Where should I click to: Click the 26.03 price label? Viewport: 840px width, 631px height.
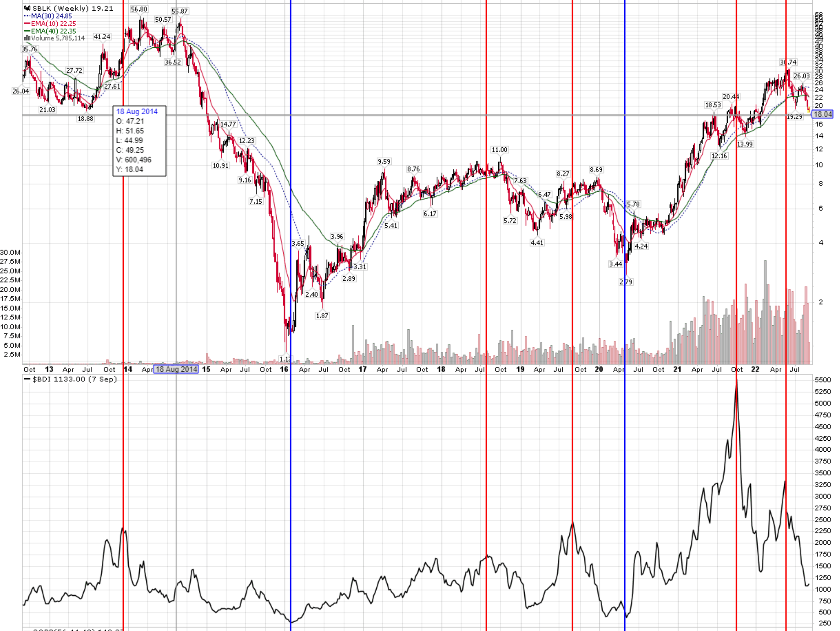tap(802, 76)
